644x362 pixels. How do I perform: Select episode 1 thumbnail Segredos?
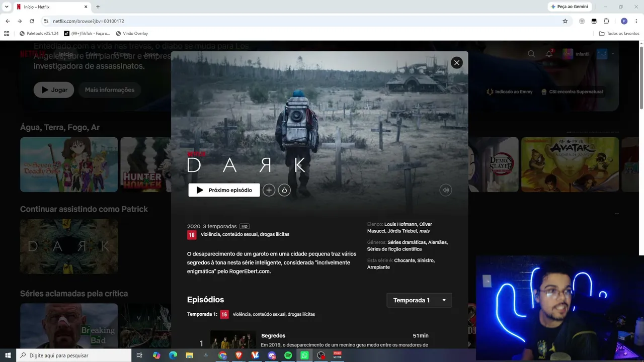point(233,340)
